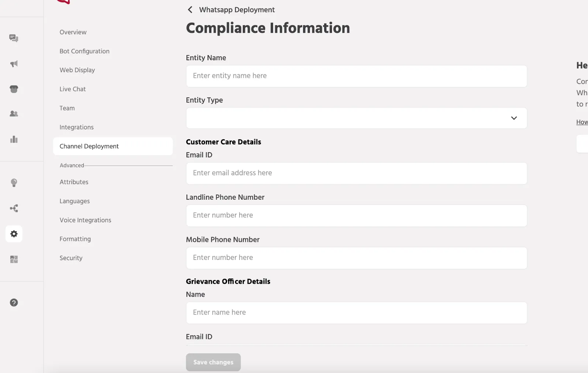Open the users contacts icon

point(14,114)
